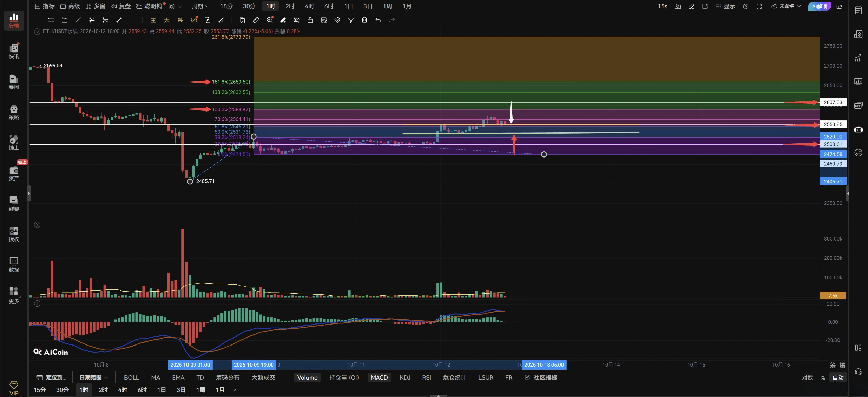Open the 快讯 news flash sidebar icon

[14, 51]
